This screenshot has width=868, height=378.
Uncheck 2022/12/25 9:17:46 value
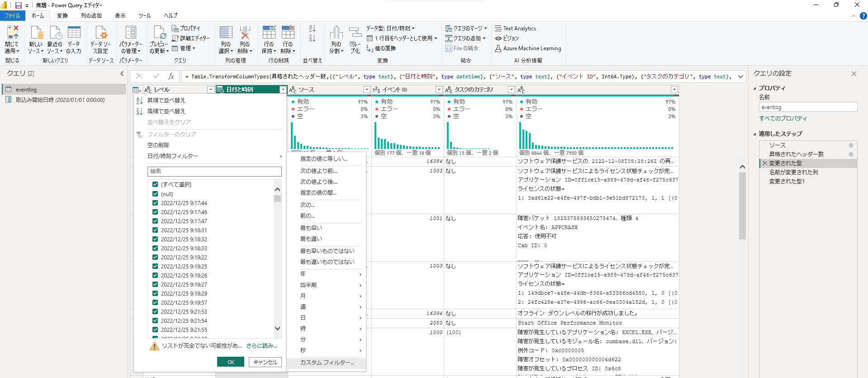155,212
